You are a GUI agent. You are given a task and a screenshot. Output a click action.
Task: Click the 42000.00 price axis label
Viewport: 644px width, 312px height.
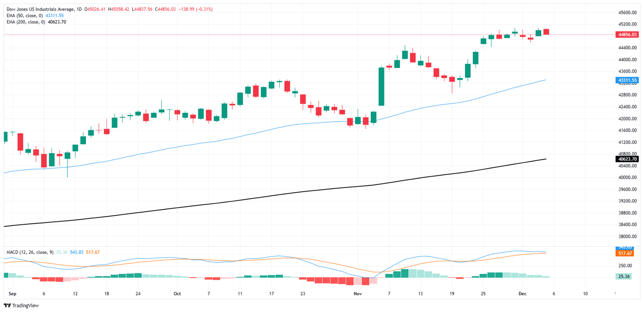coord(627,118)
